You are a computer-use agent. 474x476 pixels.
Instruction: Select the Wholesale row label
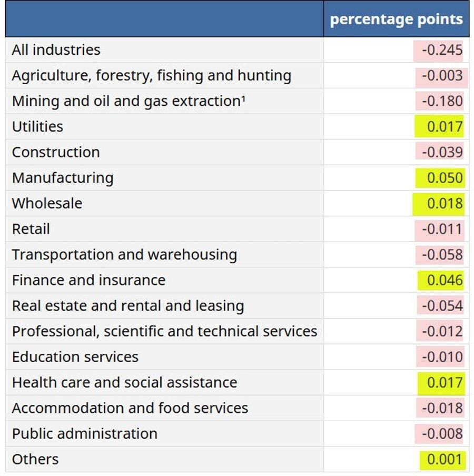coord(47,204)
